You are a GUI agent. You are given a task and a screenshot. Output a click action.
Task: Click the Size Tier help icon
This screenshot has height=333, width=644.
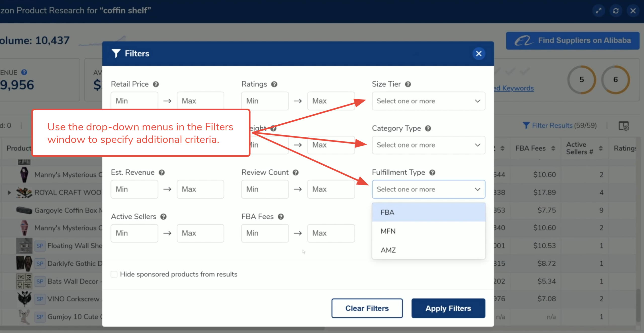(408, 84)
